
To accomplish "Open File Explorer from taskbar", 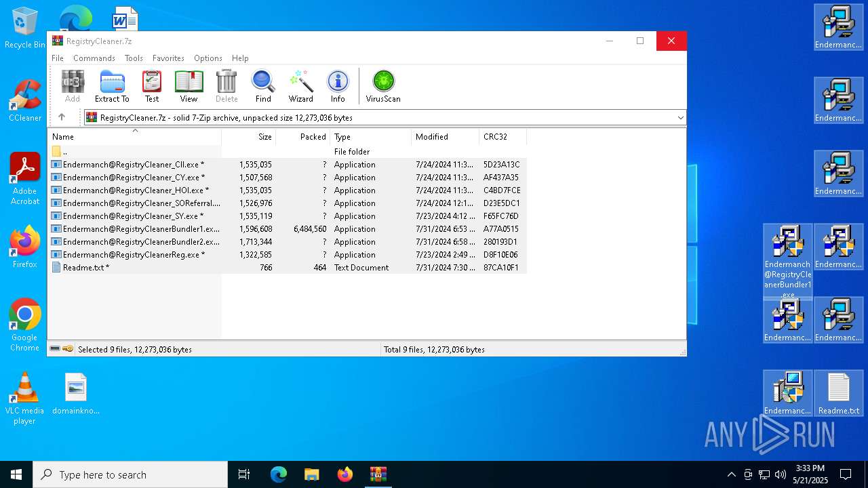I will tap(311, 474).
